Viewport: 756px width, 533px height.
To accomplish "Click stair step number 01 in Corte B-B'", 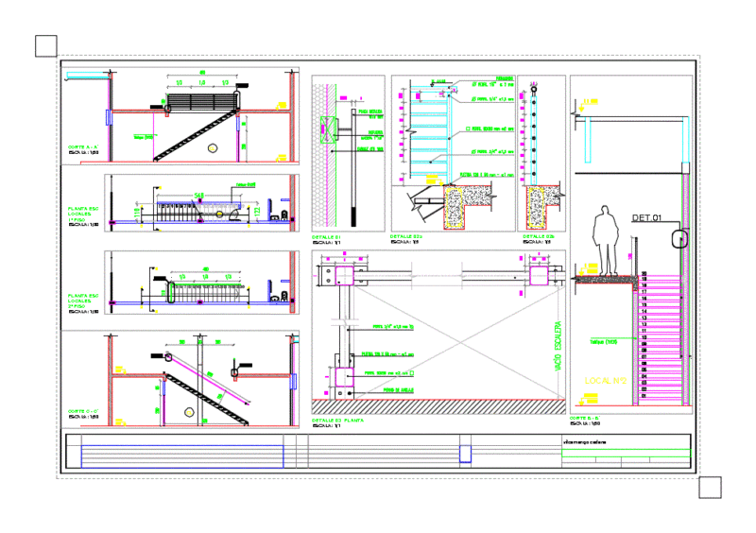I will (644, 396).
